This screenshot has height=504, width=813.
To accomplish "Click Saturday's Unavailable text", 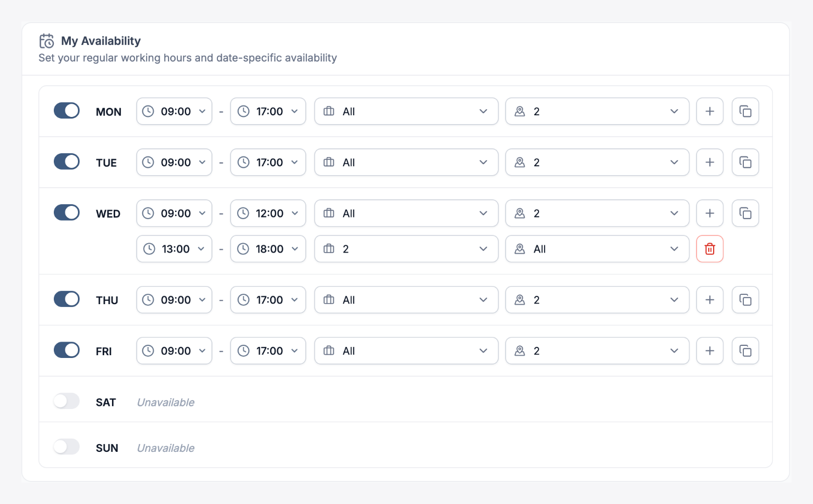I will [x=166, y=402].
